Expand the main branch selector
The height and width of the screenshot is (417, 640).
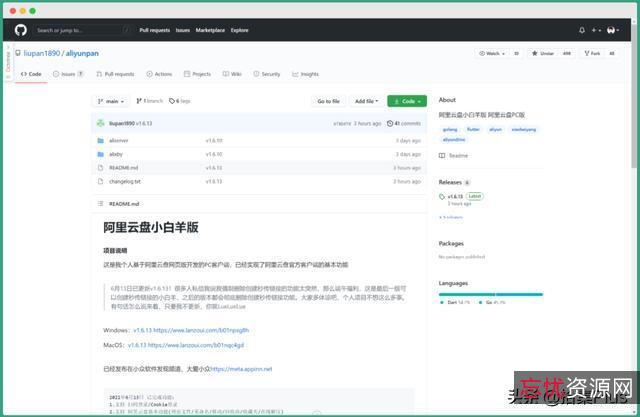tap(111, 101)
